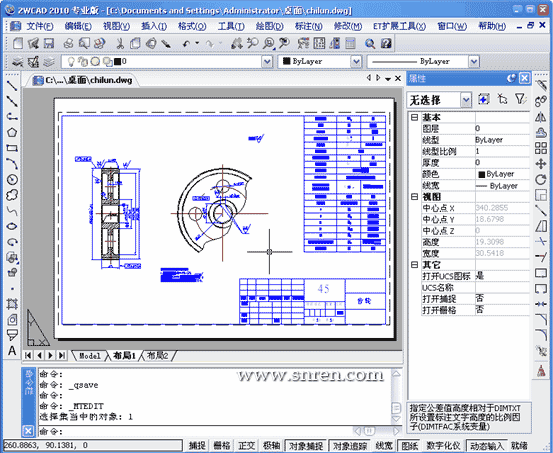This screenshot has height=453, width=553.
Task: Close the chilun.dwg document tab with the X
Action: click(398, 78)
